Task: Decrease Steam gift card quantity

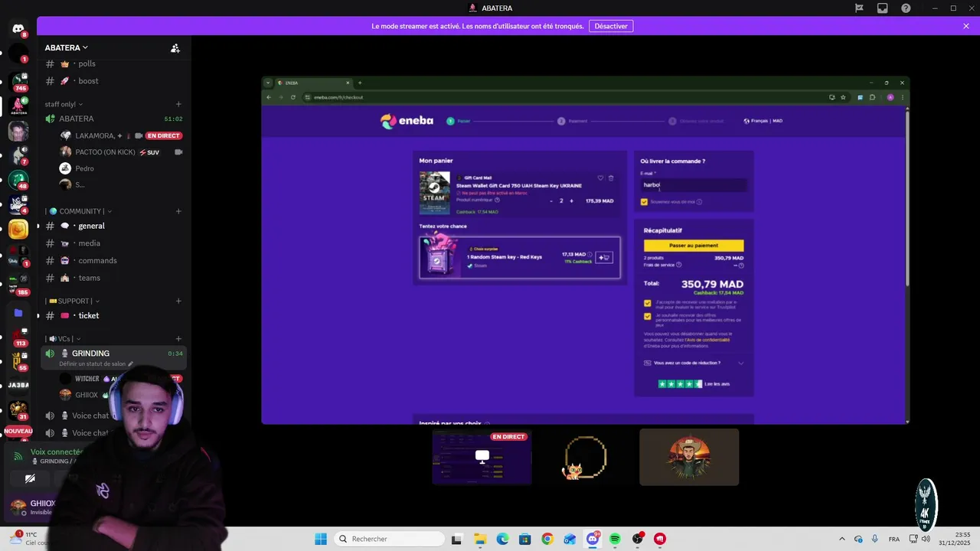Action: pyautogui.click(x=551, y=201)
